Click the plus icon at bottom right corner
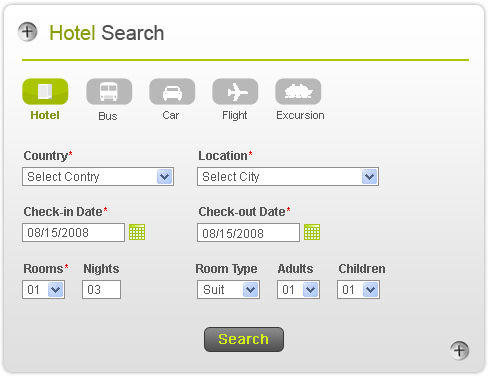 (459, 350)
